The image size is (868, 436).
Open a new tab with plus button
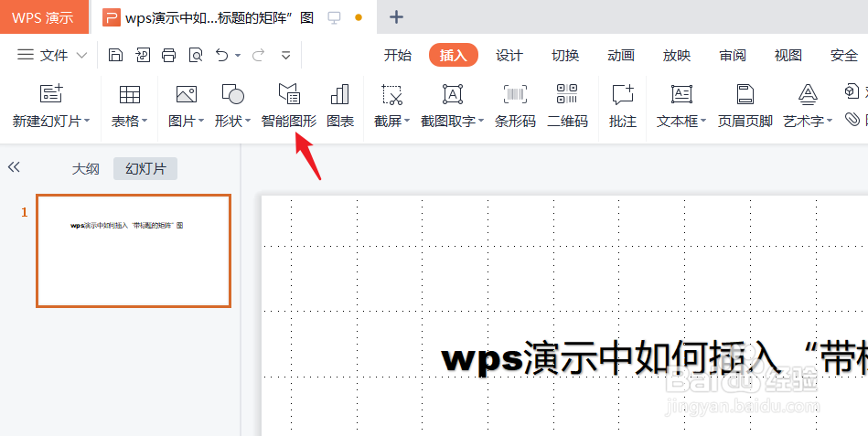click(x=396, y=17)
